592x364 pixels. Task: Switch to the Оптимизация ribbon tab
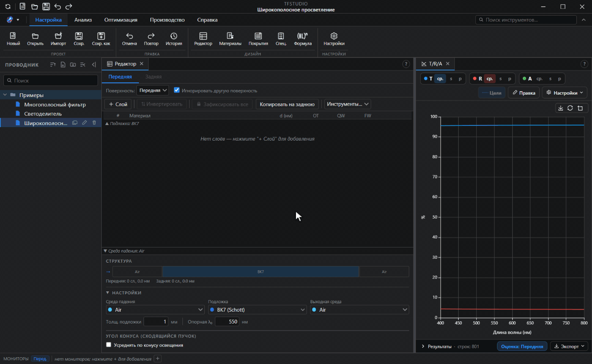pyautogui.click(x=121, y=20)
